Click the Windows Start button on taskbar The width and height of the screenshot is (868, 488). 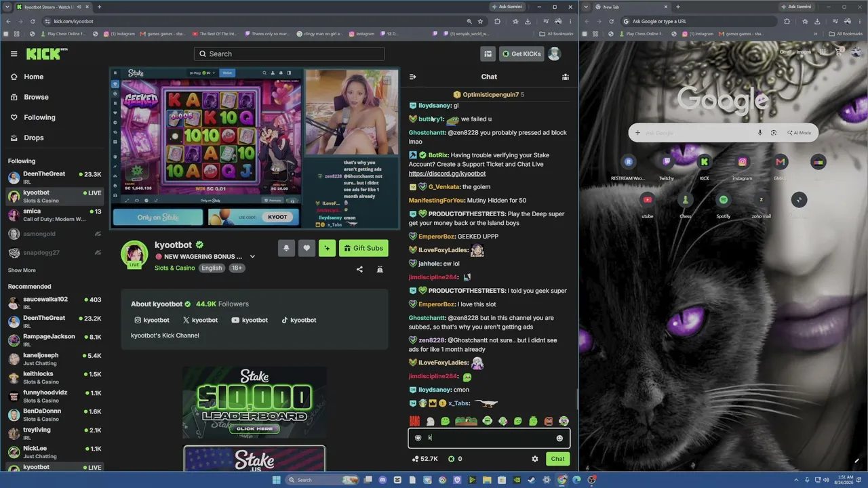pos(277,480)
